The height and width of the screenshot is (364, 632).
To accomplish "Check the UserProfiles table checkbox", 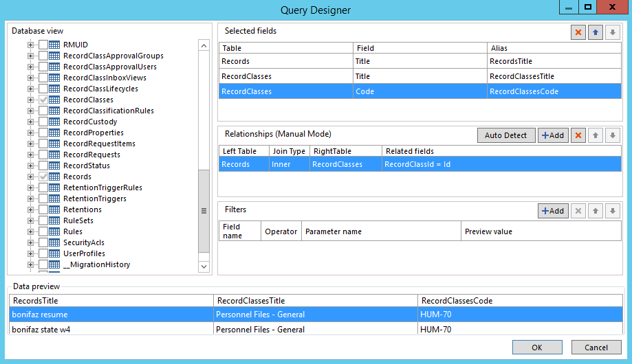I will click(43, 253).
